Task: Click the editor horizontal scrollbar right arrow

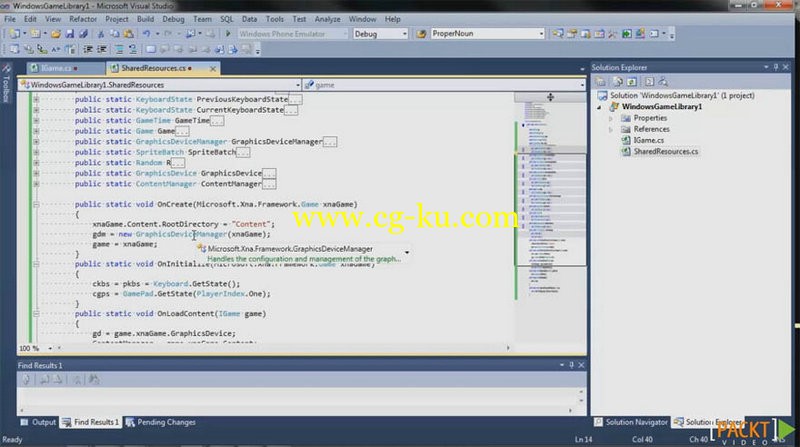Action: pyautogui.click(x=508, y=348)
